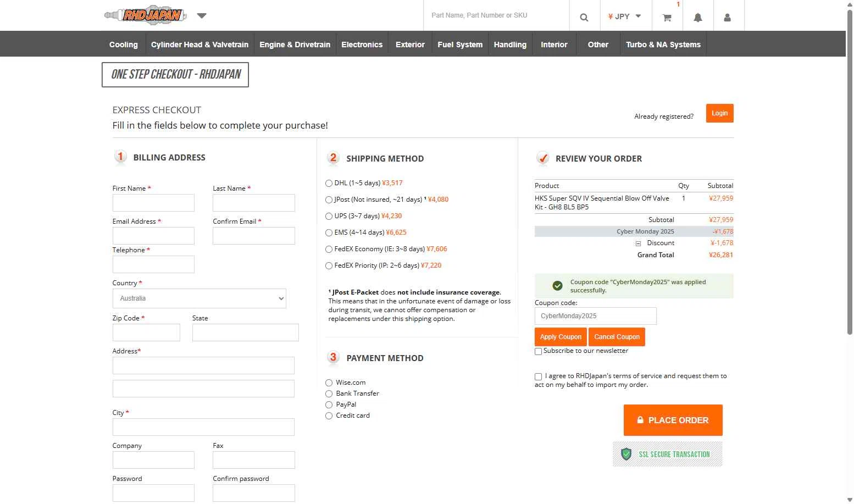The width and height of the screenshot is (854, 504).
Task: Click the Grand Total ¥26,281 value
Action: (721, 255)
